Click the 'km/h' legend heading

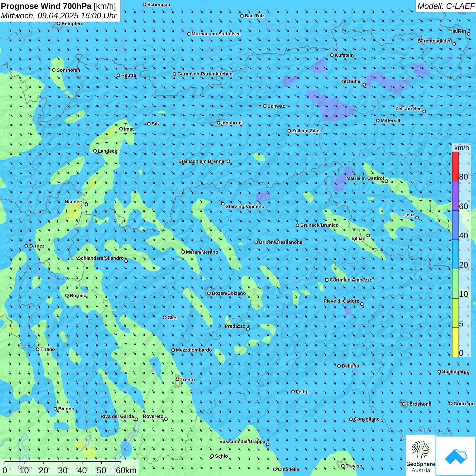pyautogui.click(x=461, y=148)
